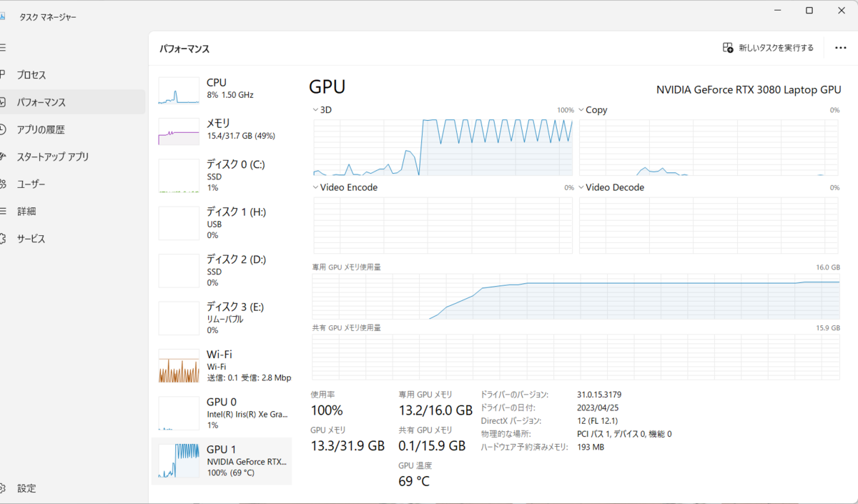Click the パフォーマンス page heading
Image resolution: width=858 pixels, height=504 pixels.
click(x=184, y=49)
